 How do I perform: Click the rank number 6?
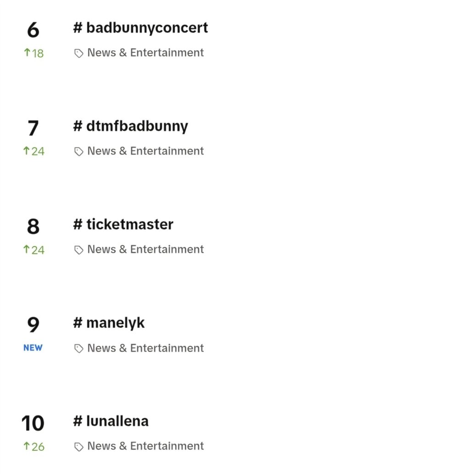[x=33, y=30]
